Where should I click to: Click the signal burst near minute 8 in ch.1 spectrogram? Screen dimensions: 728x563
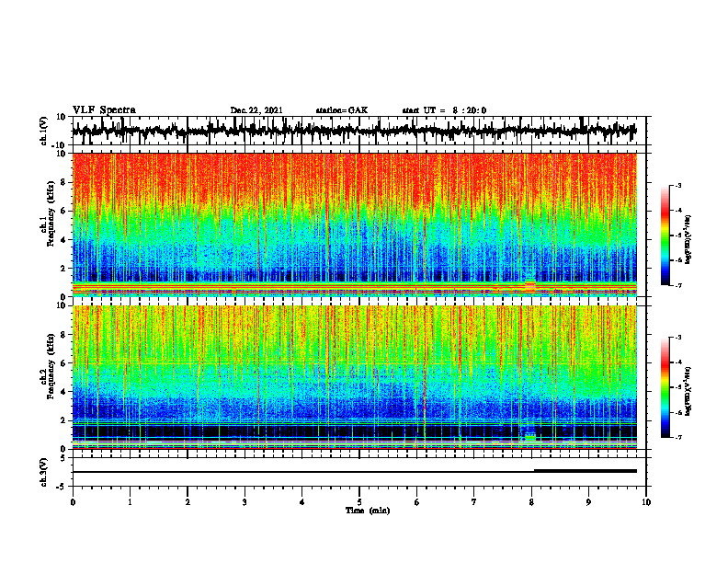pos(529,284)
